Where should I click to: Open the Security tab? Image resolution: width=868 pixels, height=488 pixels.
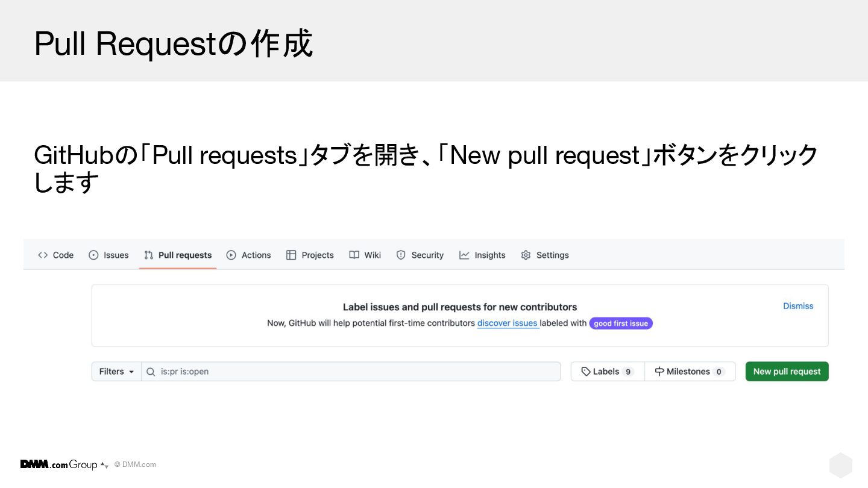coord(420,255)
